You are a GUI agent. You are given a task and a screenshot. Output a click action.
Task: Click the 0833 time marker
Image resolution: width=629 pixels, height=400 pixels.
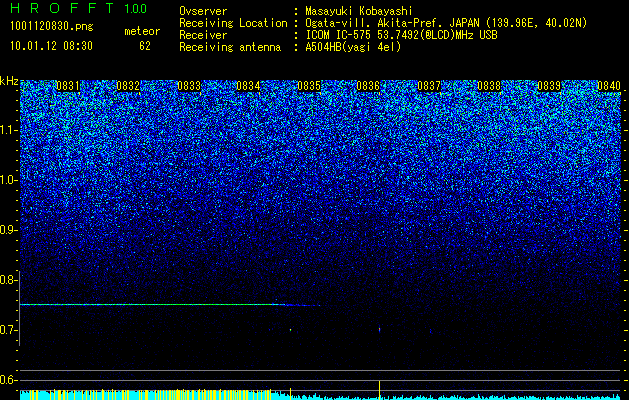tap(189, 86)
